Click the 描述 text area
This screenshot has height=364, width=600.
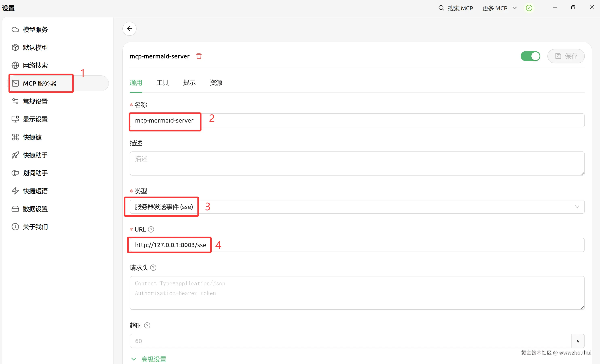[x=357, y=163]
